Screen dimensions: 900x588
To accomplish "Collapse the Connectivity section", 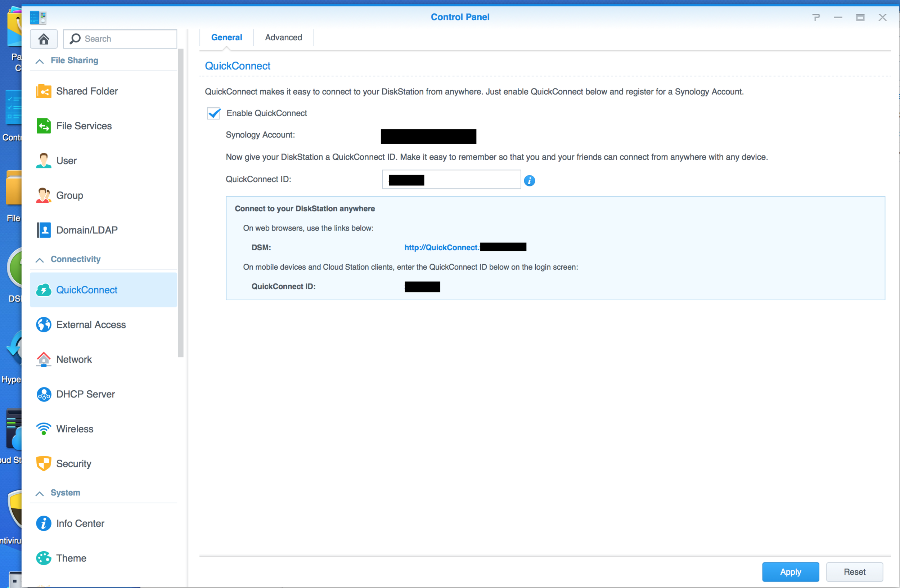I will [39, 260].
